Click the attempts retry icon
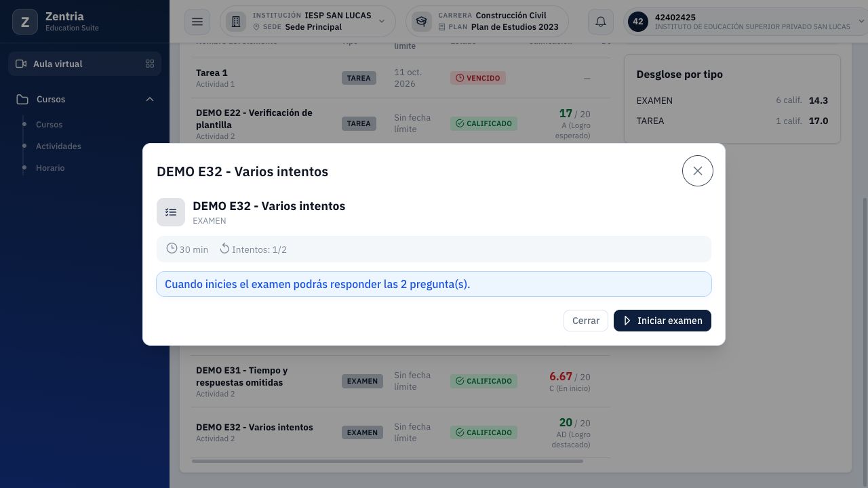Image resolution: width=868 pixels, height=488 pixels. 224,249
